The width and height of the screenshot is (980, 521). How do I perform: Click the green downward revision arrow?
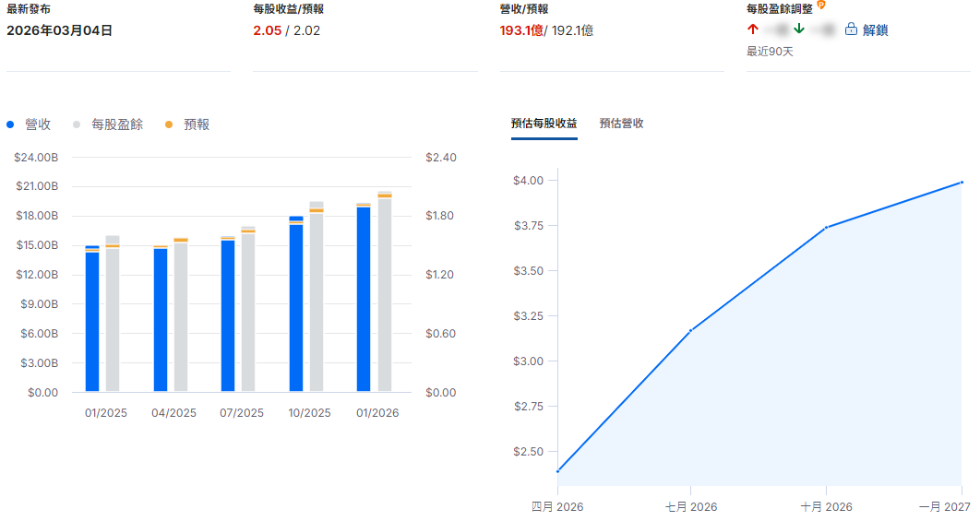point(799,29)
